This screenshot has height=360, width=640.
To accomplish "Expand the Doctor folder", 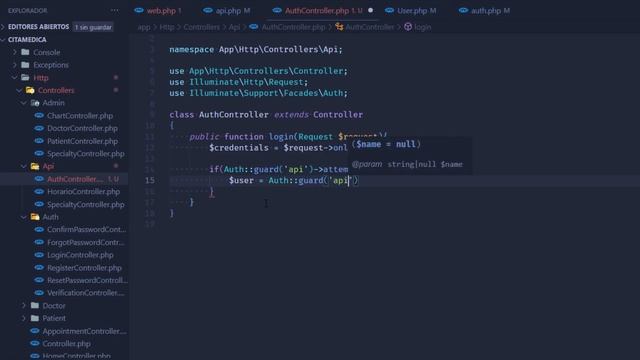I will click(x=54, y=305).
